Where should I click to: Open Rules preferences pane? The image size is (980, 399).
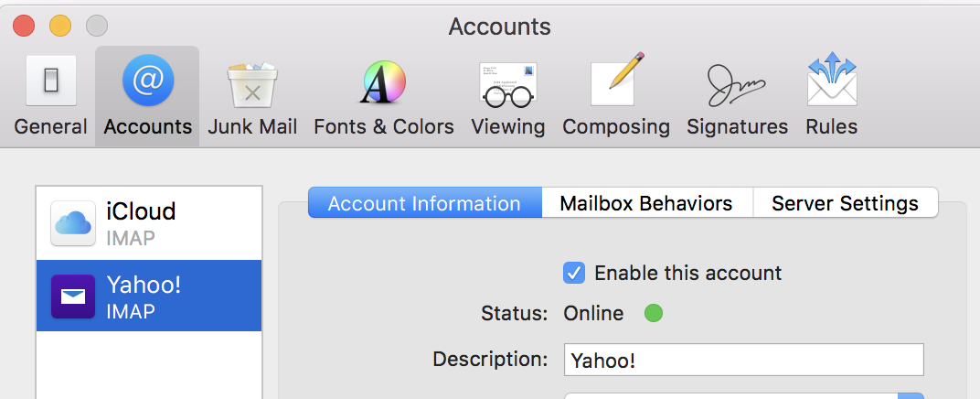(x=832, y=95)
